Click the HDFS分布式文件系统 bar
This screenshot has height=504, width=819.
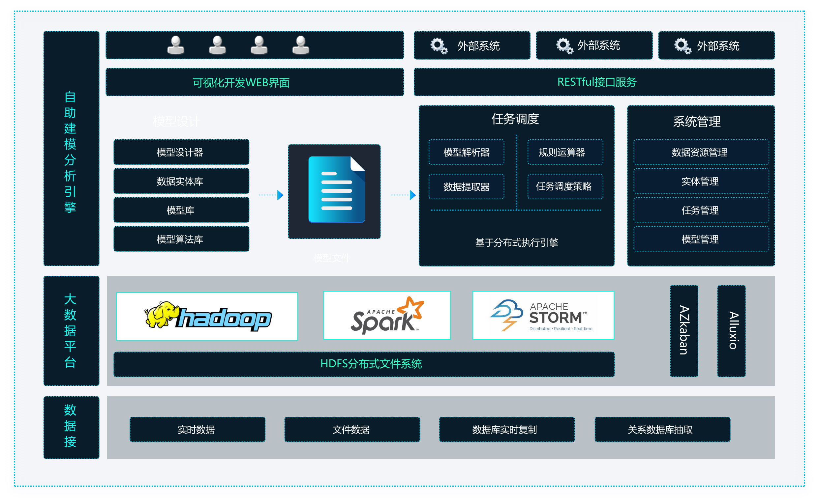tap(364, 364)
